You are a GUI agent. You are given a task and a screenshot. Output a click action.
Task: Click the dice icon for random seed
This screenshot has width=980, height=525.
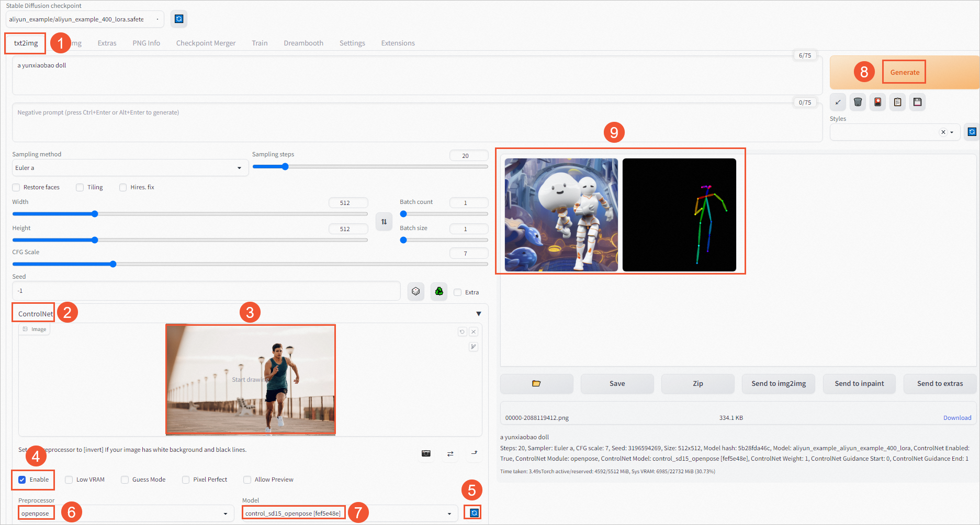click(415, 291)
